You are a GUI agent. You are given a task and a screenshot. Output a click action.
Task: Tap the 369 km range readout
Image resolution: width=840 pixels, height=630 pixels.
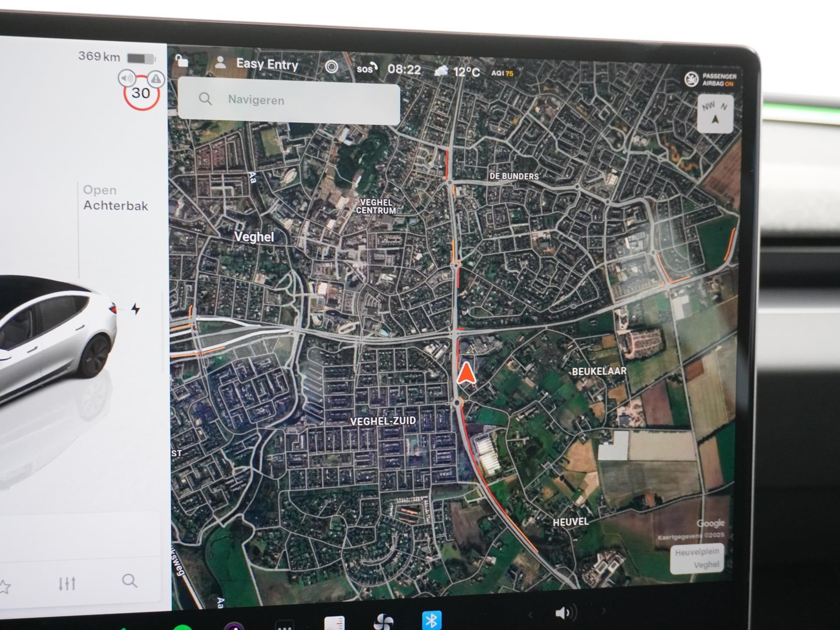coord(99,56)
